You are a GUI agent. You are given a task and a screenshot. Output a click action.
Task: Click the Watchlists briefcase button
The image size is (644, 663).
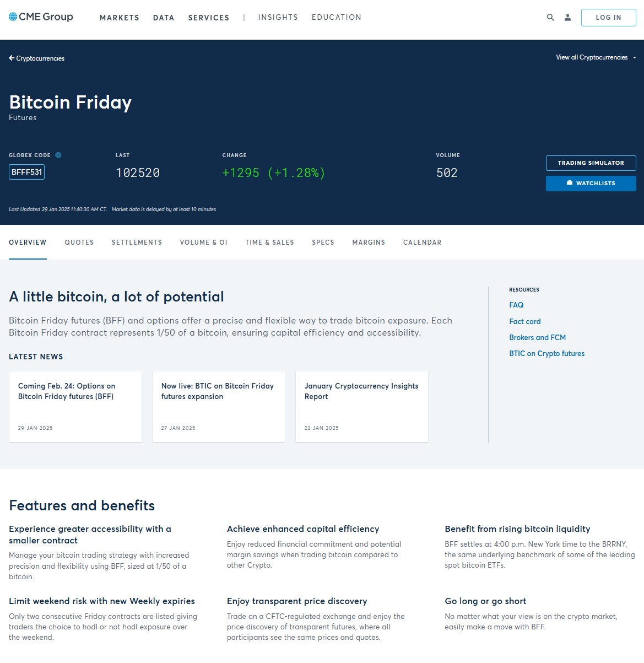[591, 184]
